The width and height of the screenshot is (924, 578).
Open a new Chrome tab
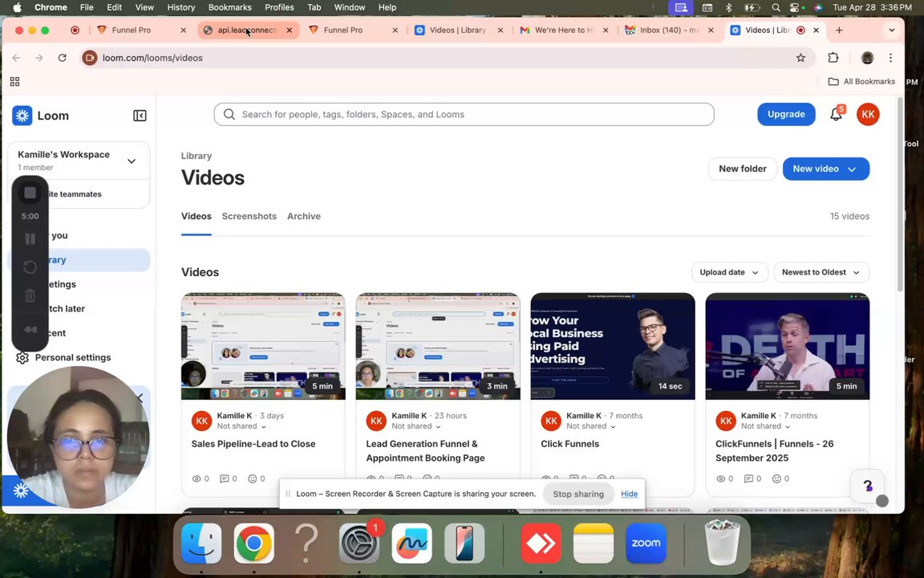coord(839,30)
